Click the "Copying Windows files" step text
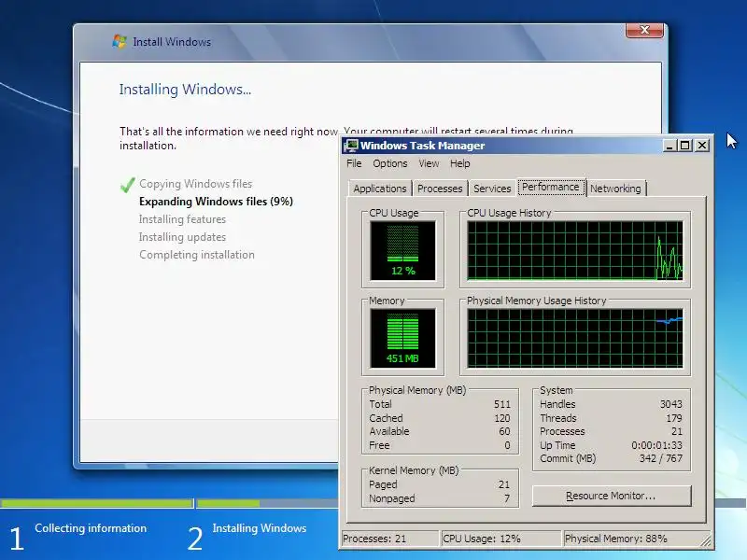Viewport: 747px width, 560px height. [195, 184]
